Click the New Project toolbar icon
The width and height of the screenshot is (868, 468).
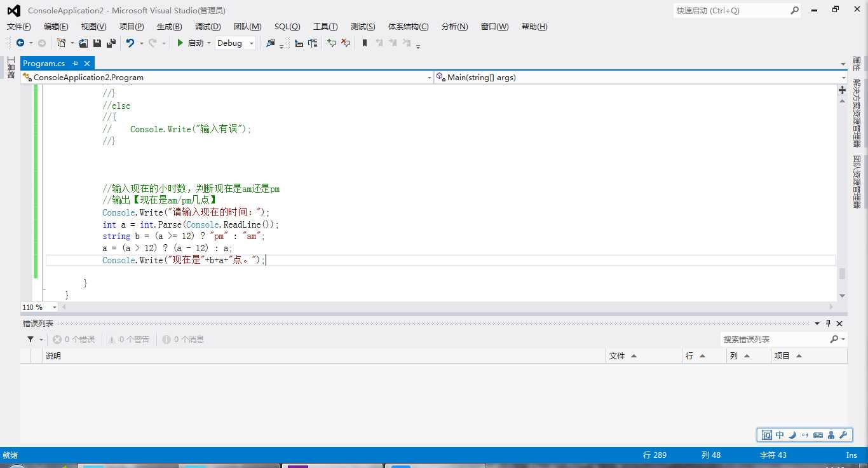62,43
